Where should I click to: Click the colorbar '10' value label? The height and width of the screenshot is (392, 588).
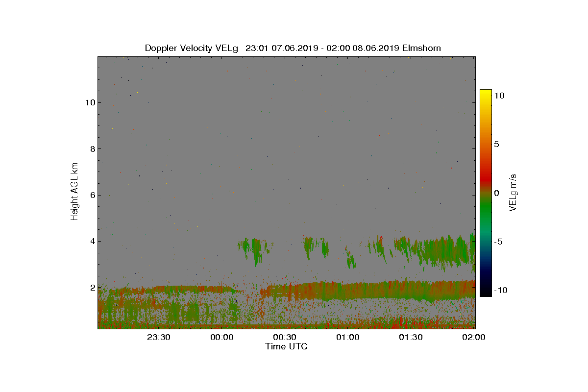point(499,96)
